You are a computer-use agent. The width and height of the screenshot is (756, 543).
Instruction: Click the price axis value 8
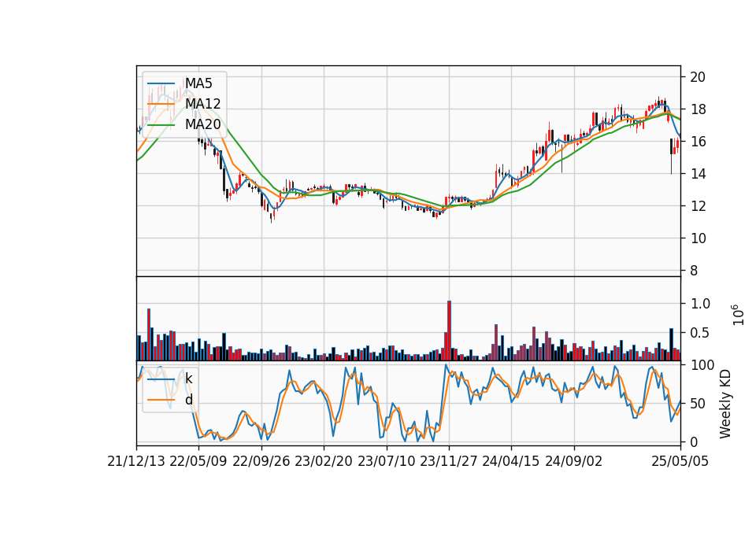tap(694, 271)
